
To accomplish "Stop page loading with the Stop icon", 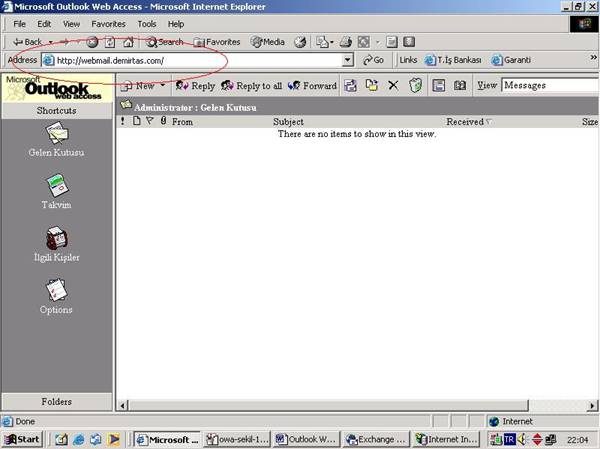I will (x=92, y=42).
